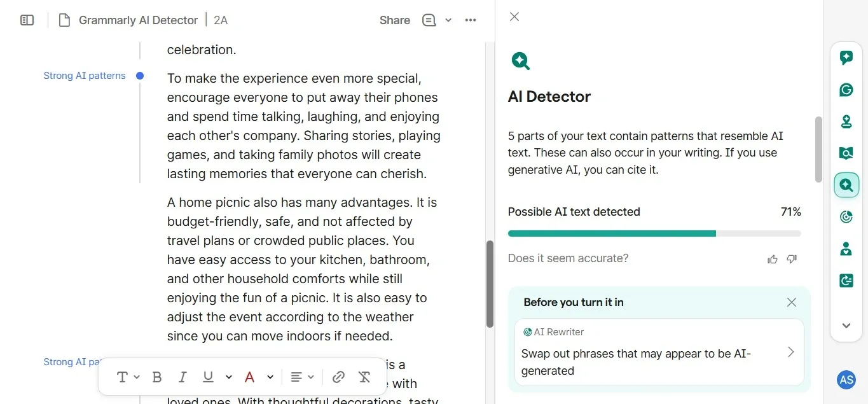Open the AI Rewriter suggestion arrow

pos(790,352)
